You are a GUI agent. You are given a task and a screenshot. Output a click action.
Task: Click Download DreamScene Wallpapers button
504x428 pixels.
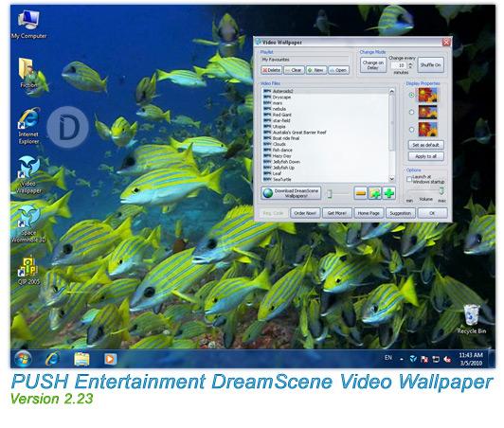[291, 193]
